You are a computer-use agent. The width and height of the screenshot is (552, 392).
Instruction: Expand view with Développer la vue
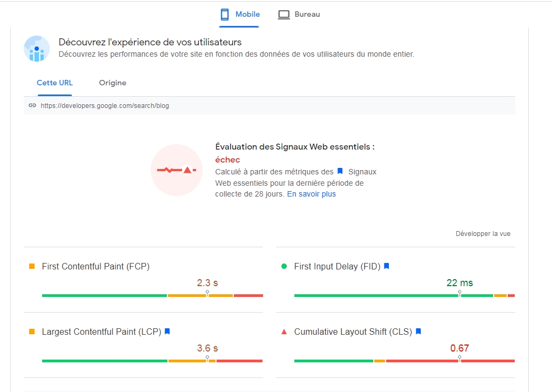483,234
